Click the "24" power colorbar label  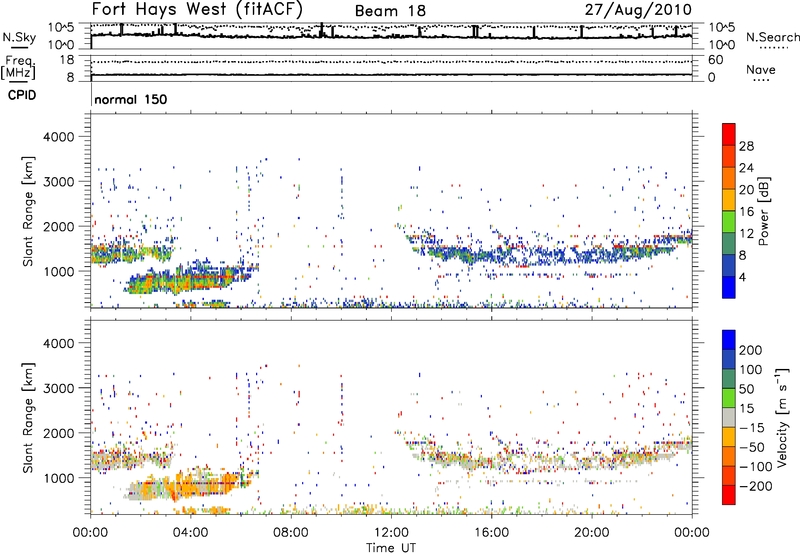(x=746, y=168)
